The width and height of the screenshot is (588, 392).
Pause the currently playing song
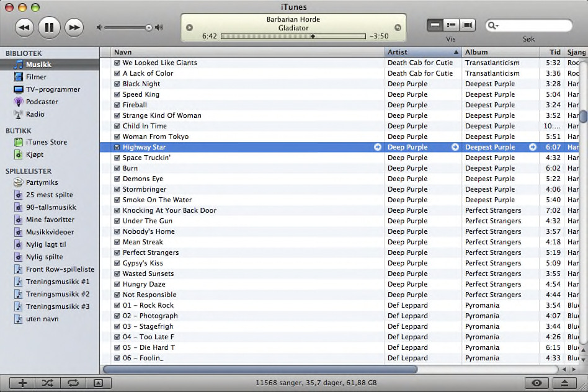[49, 27]
